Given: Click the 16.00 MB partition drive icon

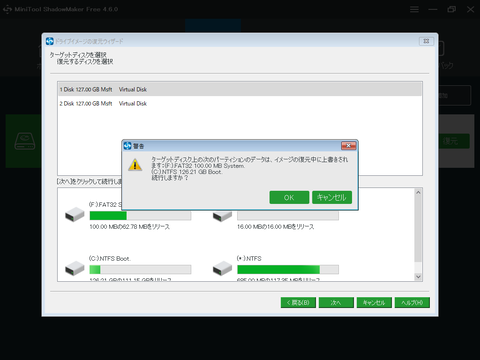Looking at the screenshot, I should click(222, 216).
